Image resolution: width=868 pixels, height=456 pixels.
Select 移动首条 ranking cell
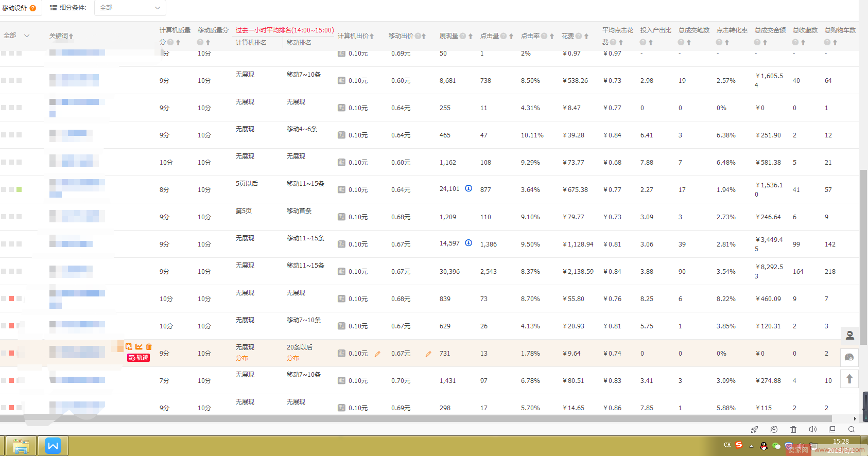299,211
